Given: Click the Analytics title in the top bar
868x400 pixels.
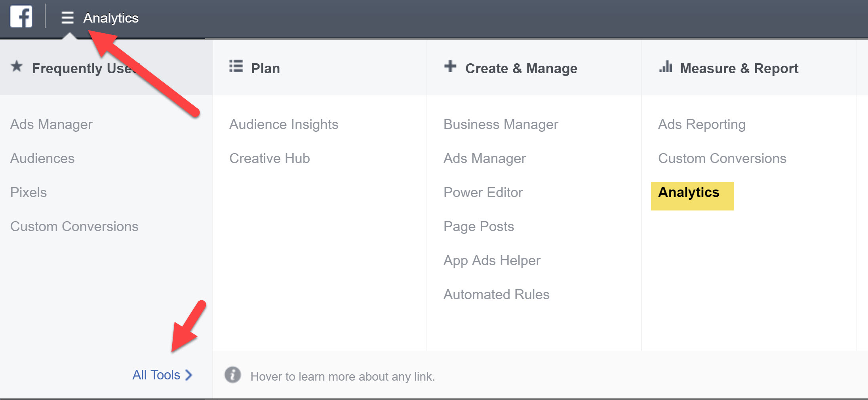Looking at the screenshot, I should coord(111,18).
